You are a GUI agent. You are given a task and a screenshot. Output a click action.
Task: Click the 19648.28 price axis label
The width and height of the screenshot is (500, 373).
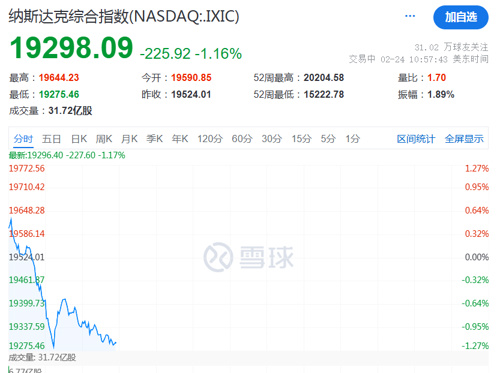pos(27,210)
